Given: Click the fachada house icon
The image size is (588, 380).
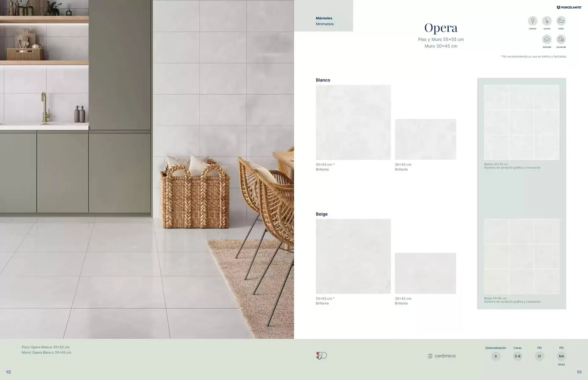Looking at the screenshot, I should click(547, 39).
